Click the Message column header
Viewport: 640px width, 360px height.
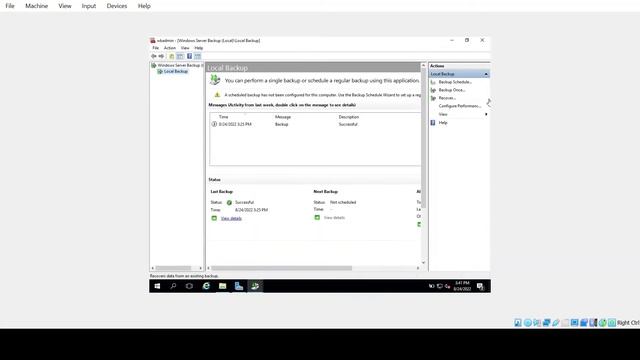[x=283, y=117]
